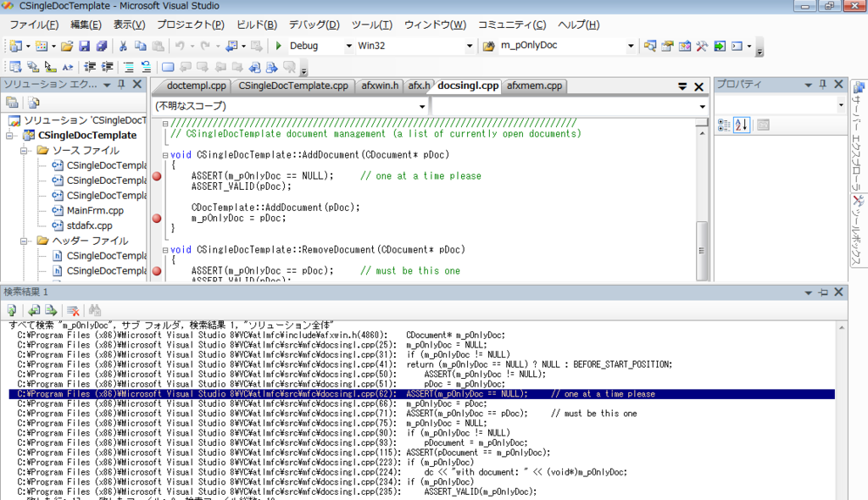The width and height of the screenshot is (868, 500).
Task: Go to next location in search results
Action: tap(51, 311)
